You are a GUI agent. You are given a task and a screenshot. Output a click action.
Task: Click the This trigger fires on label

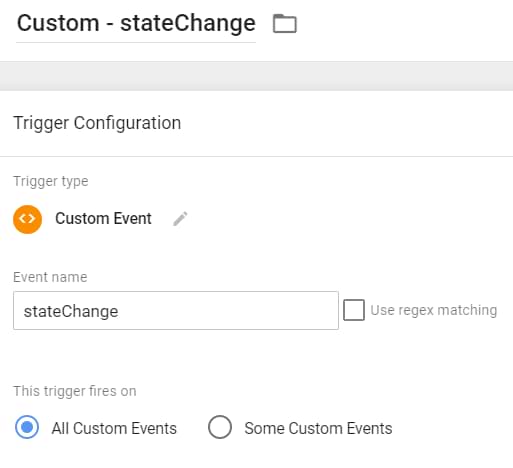(75, 391)
